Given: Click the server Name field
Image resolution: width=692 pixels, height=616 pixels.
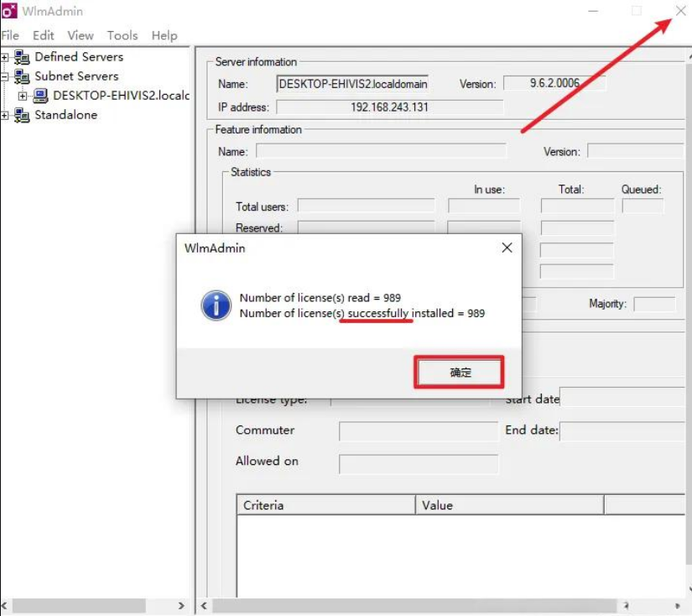Looking at the screenshot, I should [x=352, y=84].
